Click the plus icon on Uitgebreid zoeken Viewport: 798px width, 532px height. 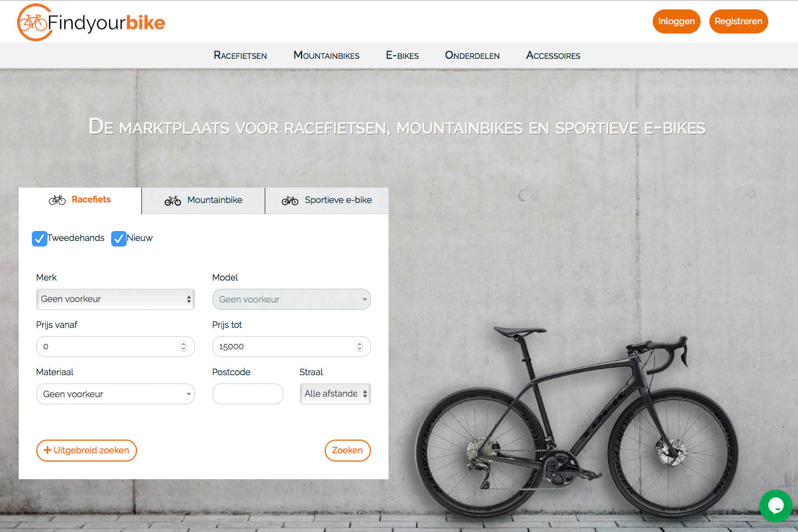47,450
